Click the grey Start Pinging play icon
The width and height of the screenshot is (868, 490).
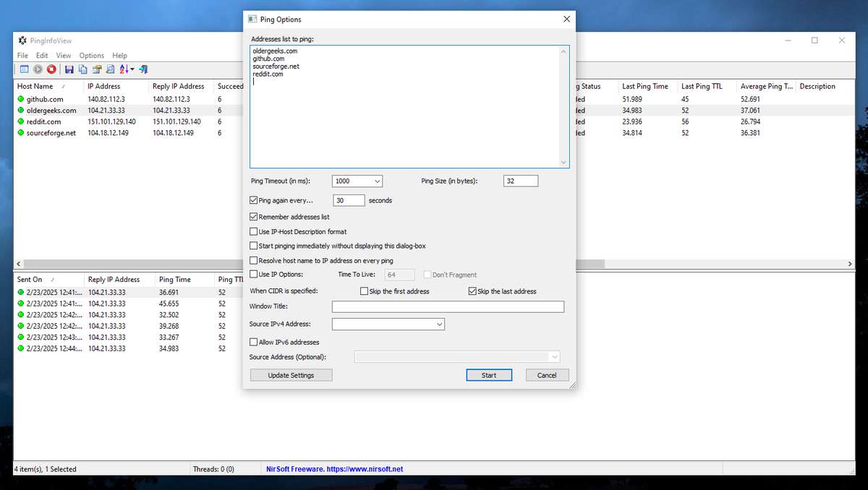(38, 69)
